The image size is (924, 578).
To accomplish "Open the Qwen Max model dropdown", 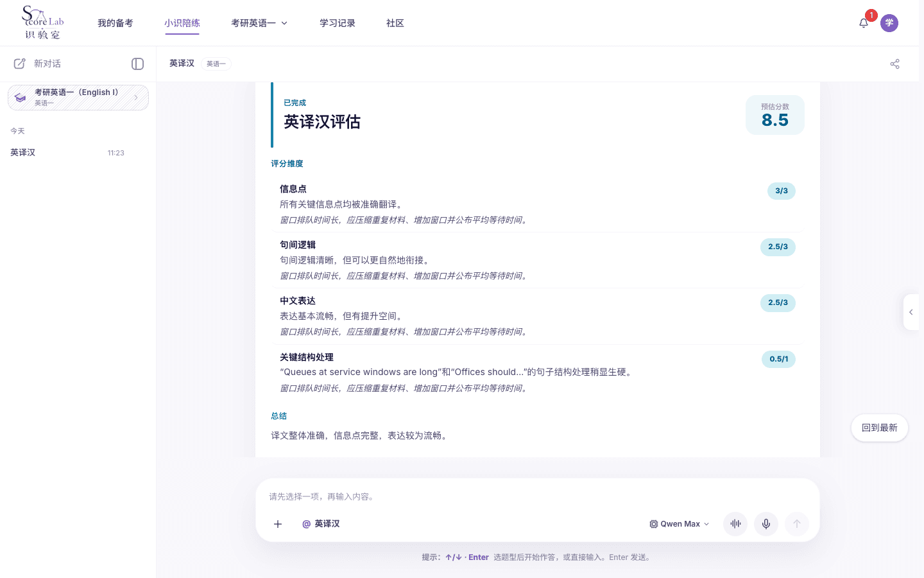I will 680,524.
